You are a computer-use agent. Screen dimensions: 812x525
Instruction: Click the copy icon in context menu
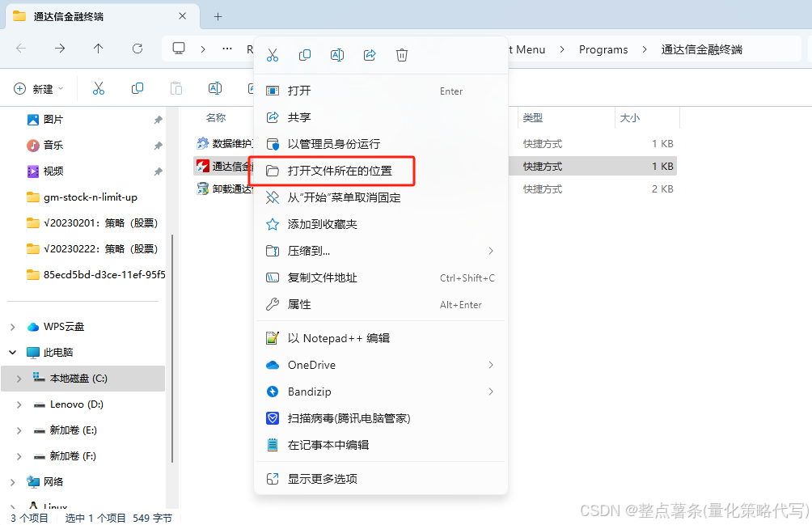[x=304, y=55]
